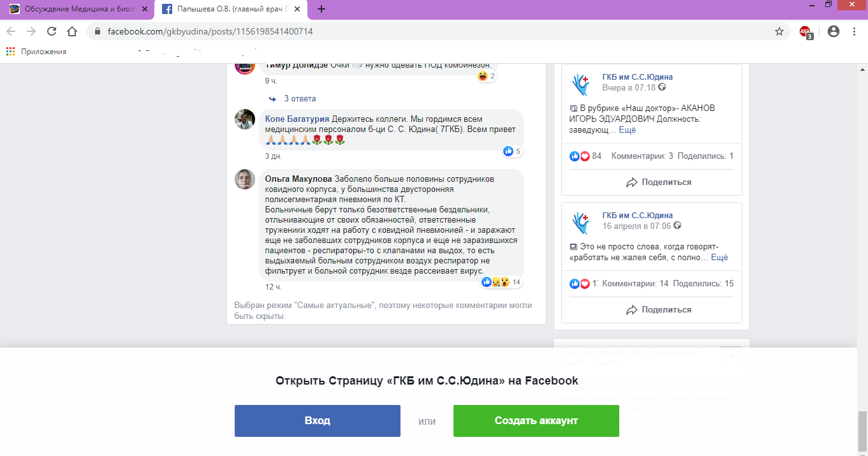Open reactions count 14 on Ольга's comment
The width and height of the screenshot is (868, 456).
(502, 282)
